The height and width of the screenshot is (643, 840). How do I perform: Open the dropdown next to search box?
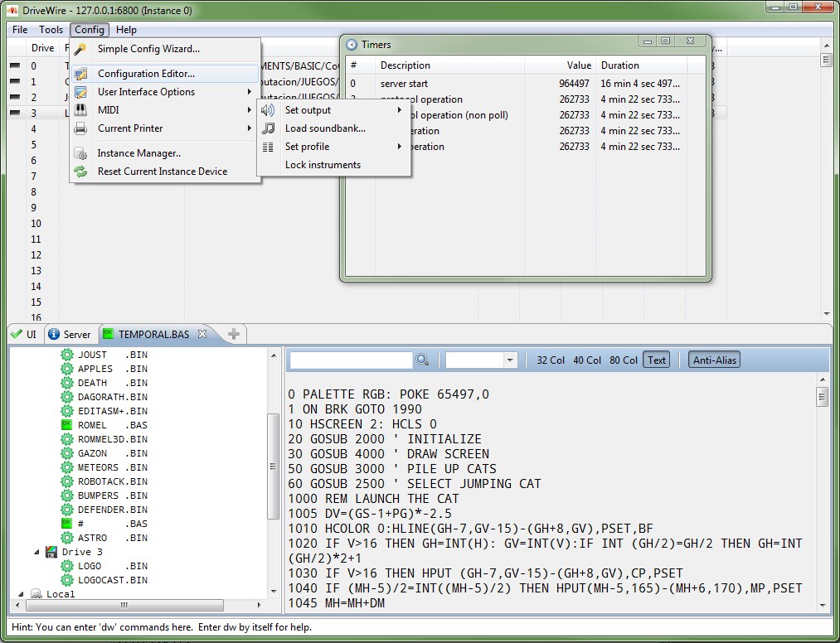point(509,360)
